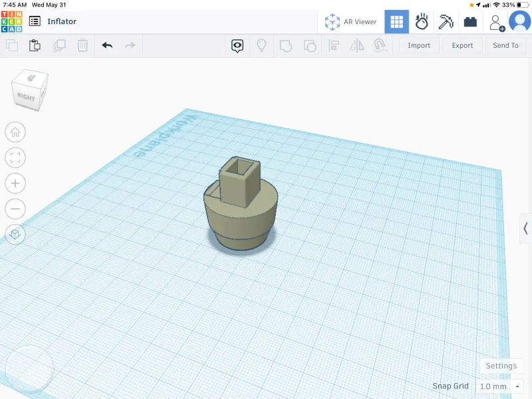Open workplane Settings
The height and width of the screenshot is (399, 532).
(501, 366)
